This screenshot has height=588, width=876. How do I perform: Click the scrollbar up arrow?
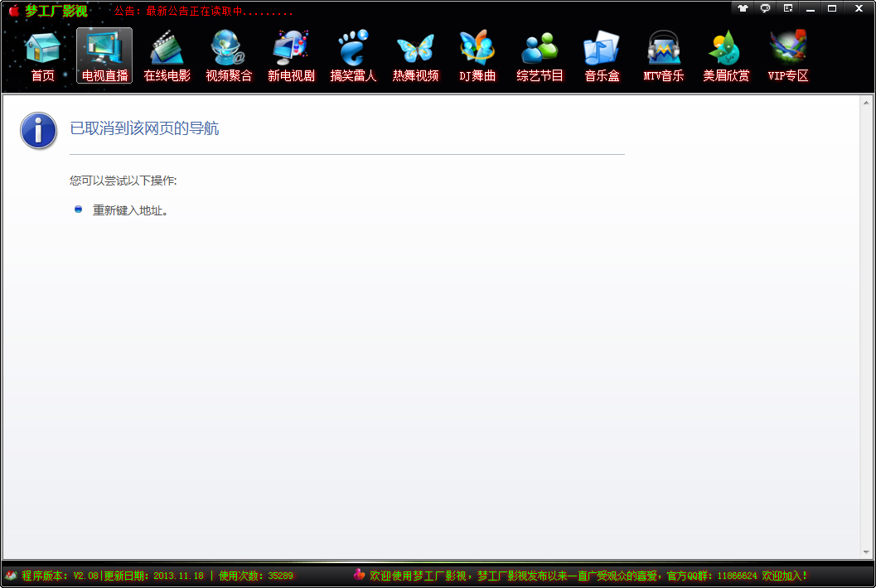[x=866, y=103]
